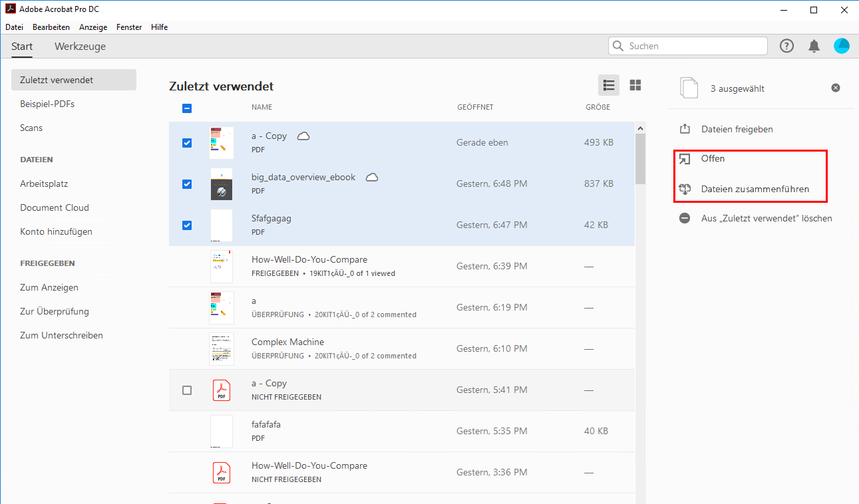This screenshot has height=504, width=859.
Task: Uncheck the Sfafgagag file checkbox
Action: 187,225
